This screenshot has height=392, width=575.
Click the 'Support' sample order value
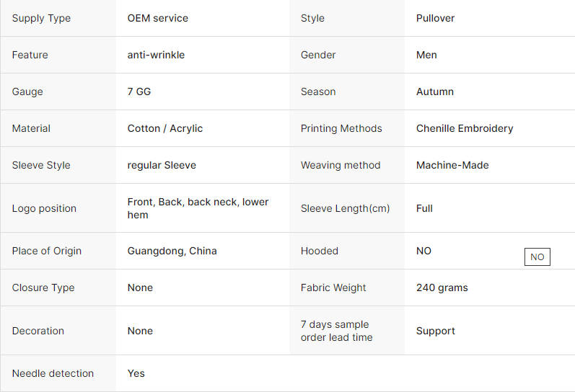pos(436,331)
